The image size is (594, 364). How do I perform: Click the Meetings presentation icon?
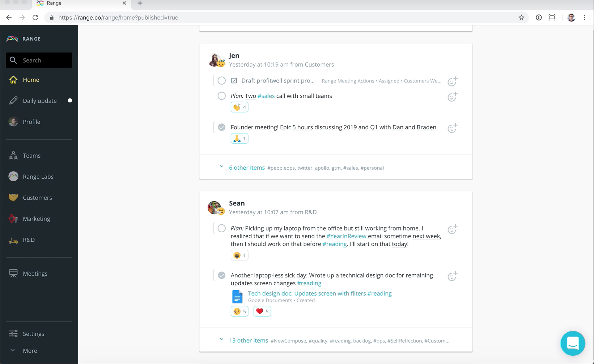coord(13,274)
